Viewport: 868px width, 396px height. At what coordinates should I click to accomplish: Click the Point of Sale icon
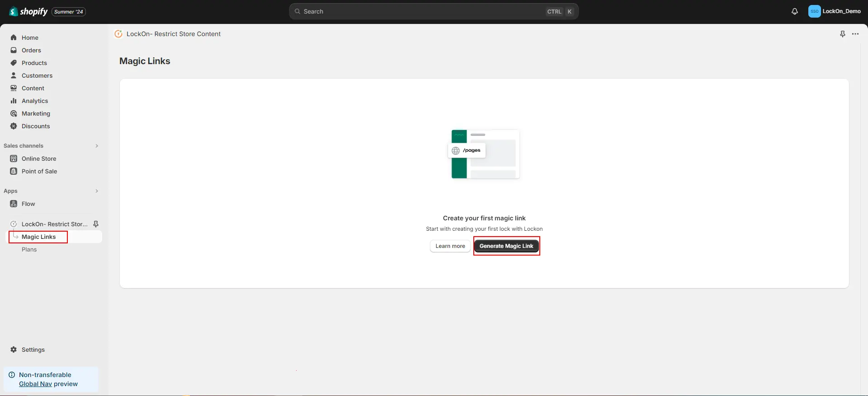pos(14,171)
